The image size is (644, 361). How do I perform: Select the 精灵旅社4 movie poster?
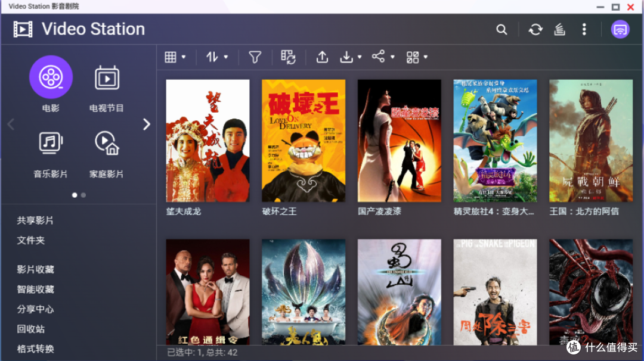pyautogui.click(x=495, y=141)
